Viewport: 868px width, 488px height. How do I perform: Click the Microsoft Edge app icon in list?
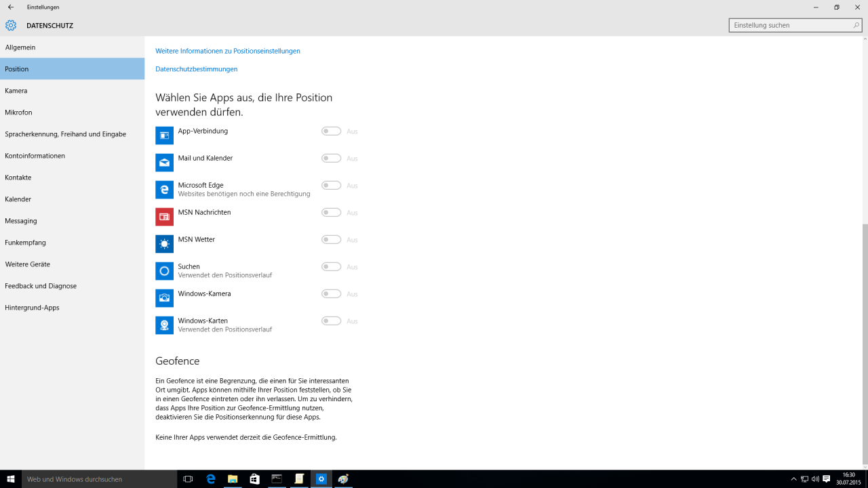point(164,190)
